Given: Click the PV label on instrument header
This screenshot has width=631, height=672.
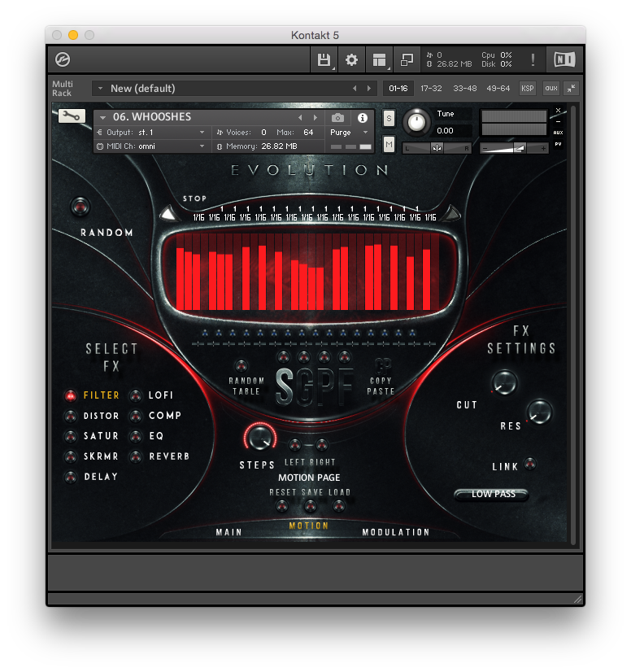Looking at the screenshot, I should point(558,144).
